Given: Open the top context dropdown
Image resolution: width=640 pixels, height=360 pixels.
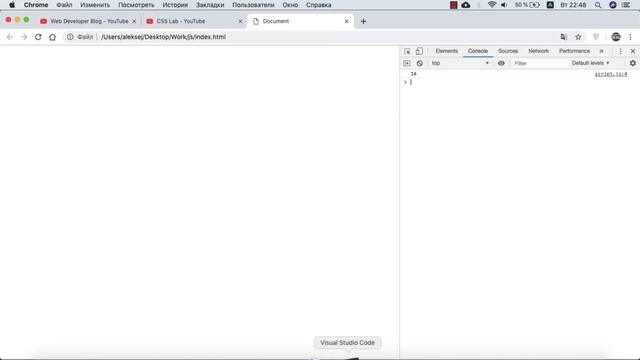Looking at the screenshot, I should (x=460, y=63).
